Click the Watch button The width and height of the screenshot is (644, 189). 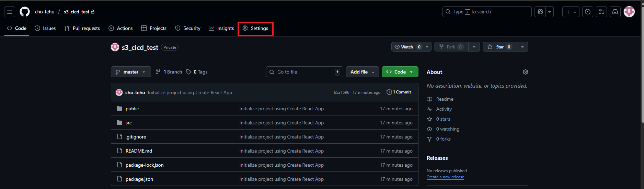click(x=407, y=47)
